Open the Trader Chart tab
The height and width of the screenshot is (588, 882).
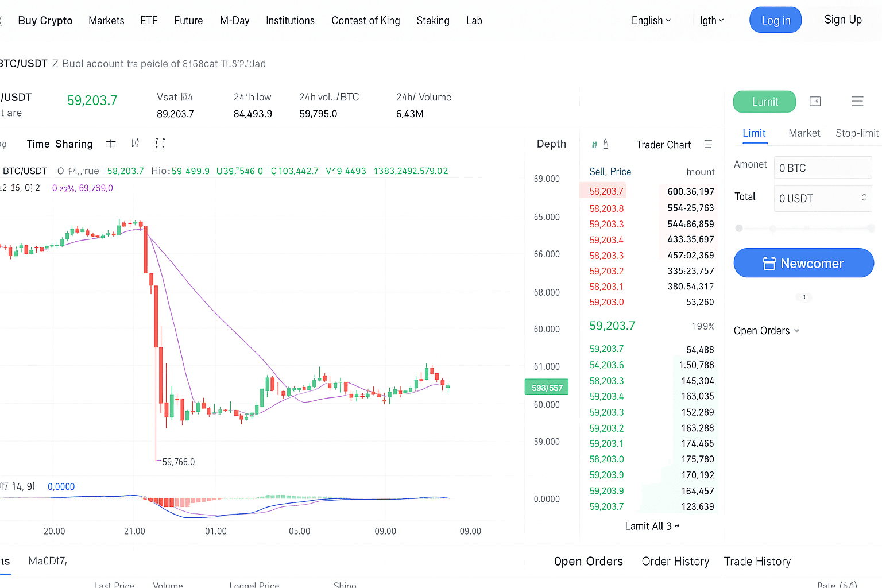(x=664, y=145)
